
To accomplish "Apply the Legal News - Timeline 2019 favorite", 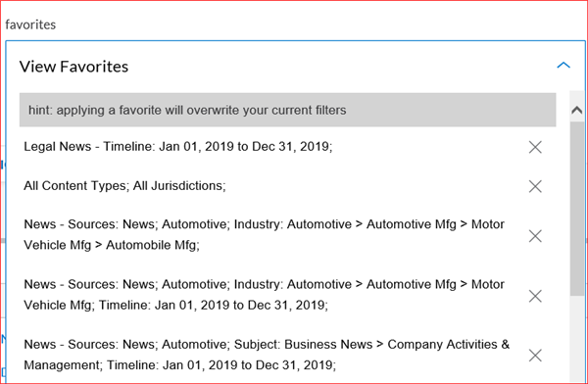I will [178, 146].
